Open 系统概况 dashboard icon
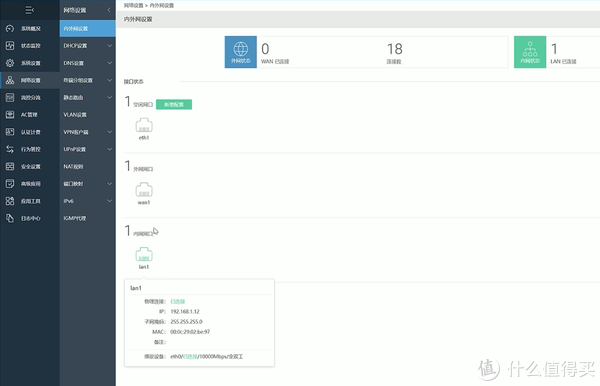600x386 pixels. click(x=10, y=28)
